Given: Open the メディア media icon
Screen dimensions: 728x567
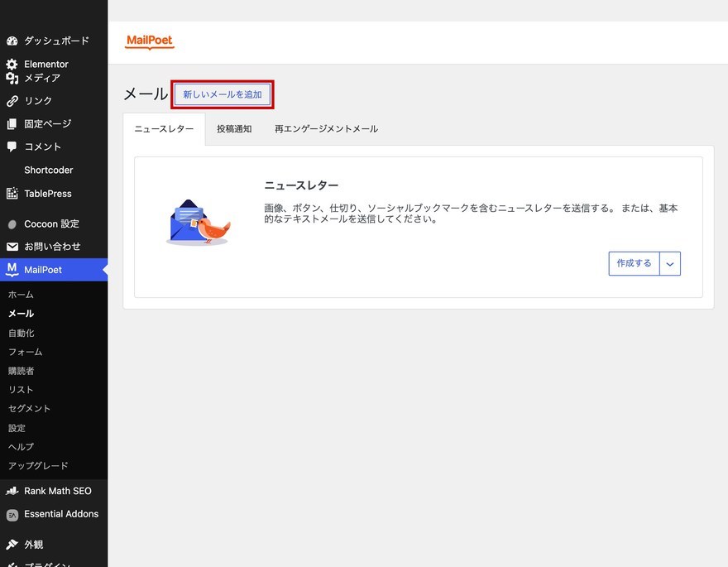Looking at the screenshot, I should 12,78.
